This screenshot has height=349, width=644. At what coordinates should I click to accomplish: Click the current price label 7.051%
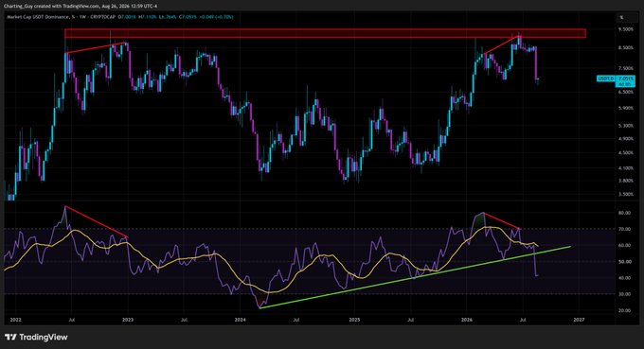pyautogui.click(x=625, y=79)
